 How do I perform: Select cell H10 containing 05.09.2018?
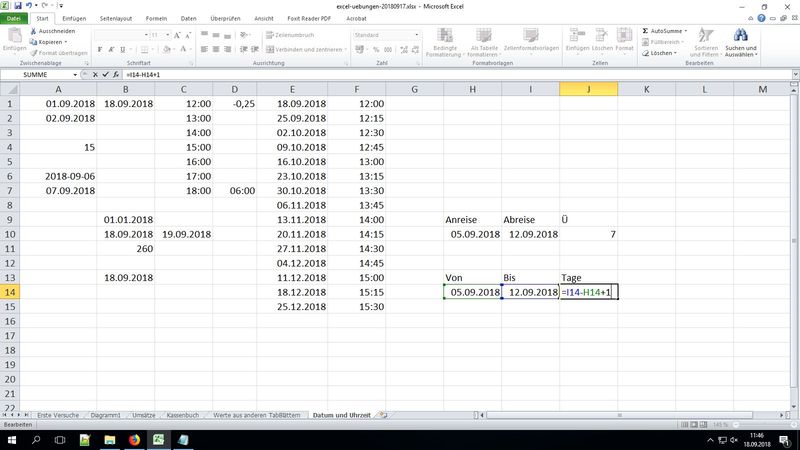click(472, 234)
